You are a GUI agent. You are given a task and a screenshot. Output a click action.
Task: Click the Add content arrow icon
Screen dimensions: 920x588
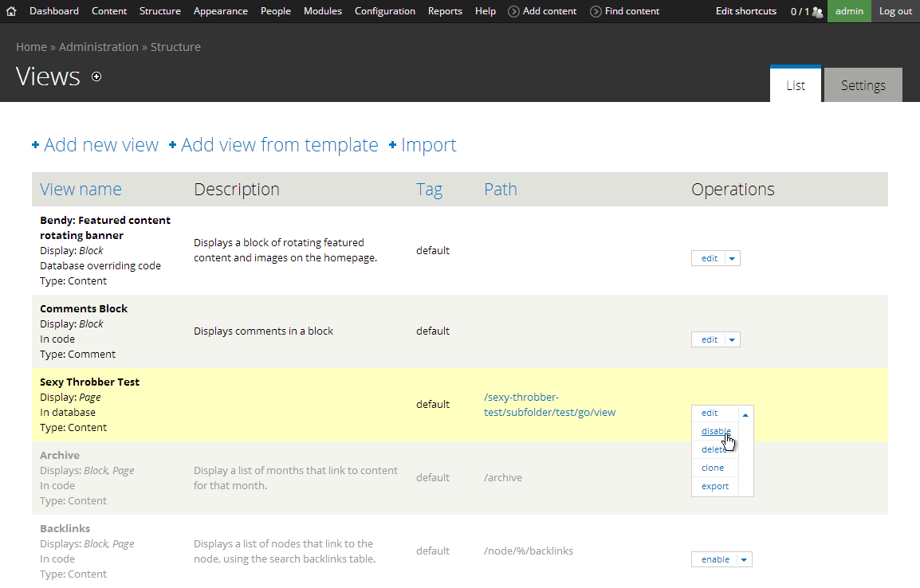point(513,11)
